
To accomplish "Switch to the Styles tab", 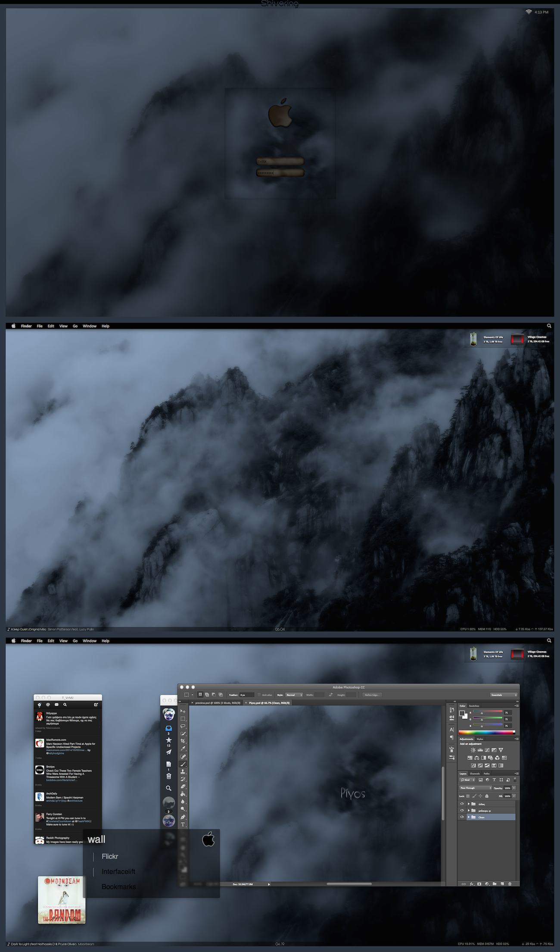I will click(x=480, y=739).
